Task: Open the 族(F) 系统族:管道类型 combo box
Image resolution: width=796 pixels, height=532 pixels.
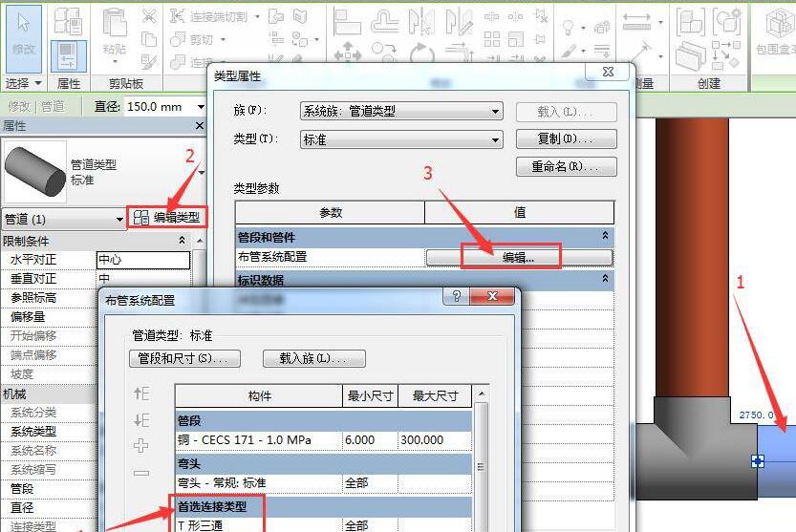Action: (x=401, y=111)
